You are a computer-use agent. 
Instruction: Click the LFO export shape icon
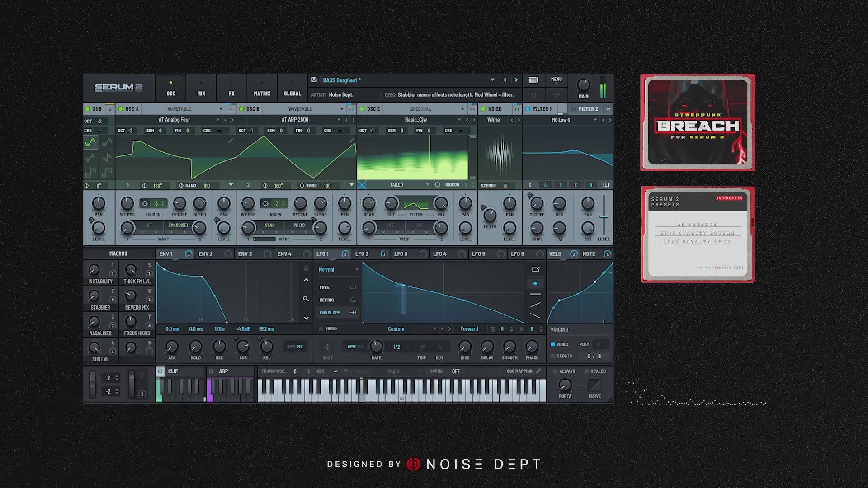pos(535,269)
